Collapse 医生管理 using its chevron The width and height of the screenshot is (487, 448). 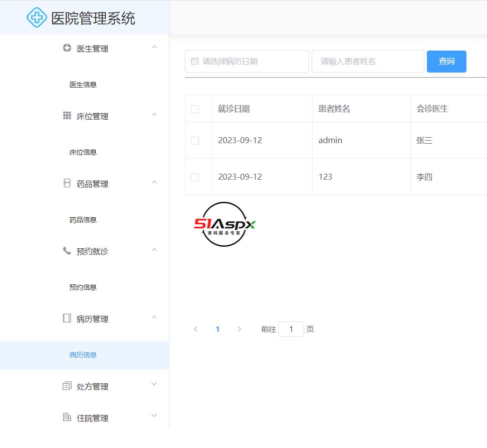tap(154, 47)
